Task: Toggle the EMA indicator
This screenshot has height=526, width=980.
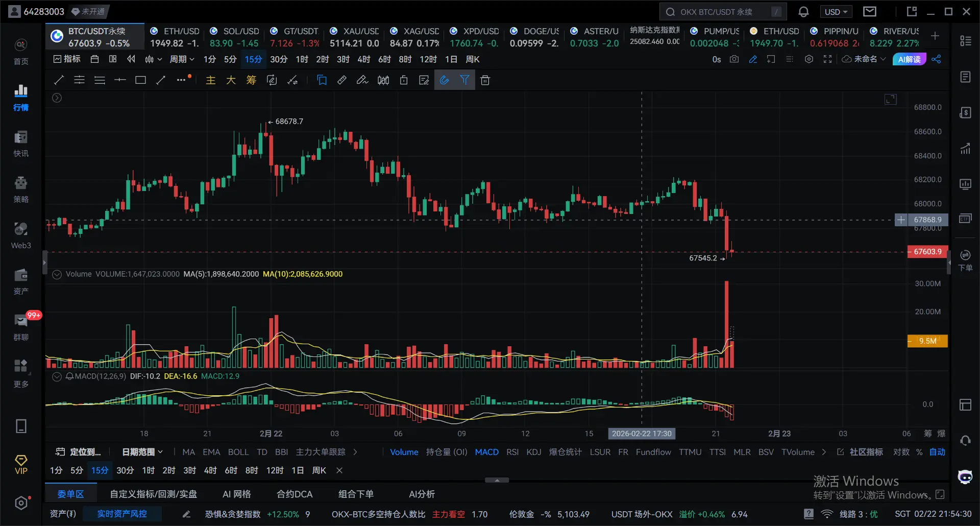Action: pos(211,452)
